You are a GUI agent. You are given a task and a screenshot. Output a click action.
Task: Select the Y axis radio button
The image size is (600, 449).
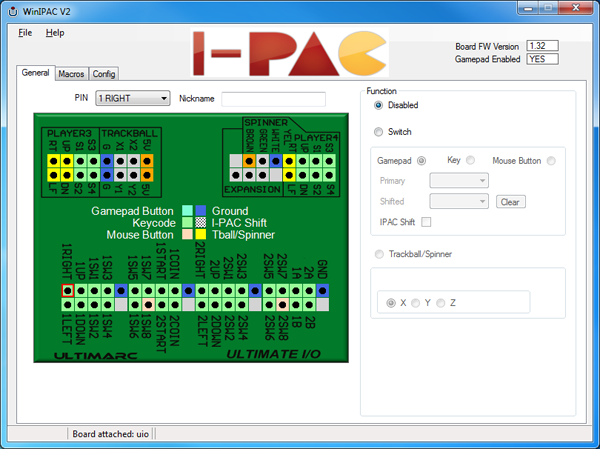click(415, 303)
